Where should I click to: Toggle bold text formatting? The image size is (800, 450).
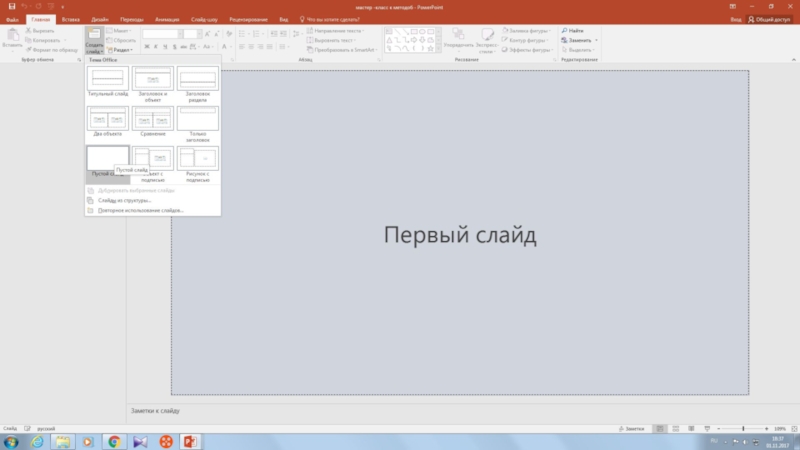click(147, 48)
